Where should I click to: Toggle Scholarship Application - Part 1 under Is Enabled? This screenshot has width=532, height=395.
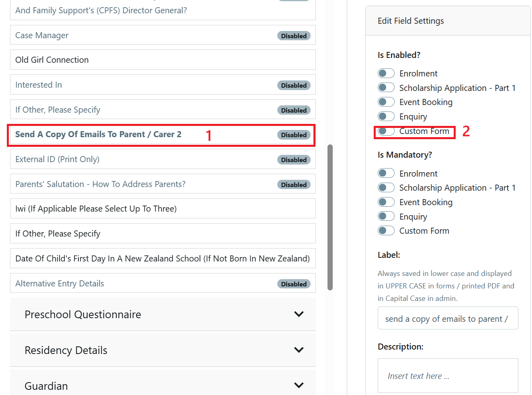386,87
